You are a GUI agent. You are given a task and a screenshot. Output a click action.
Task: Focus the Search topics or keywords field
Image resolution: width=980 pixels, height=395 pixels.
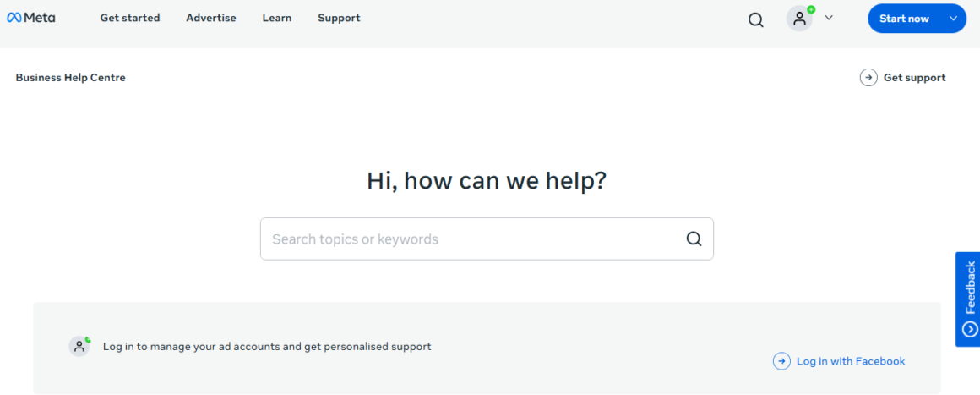(x=473, y=239)
